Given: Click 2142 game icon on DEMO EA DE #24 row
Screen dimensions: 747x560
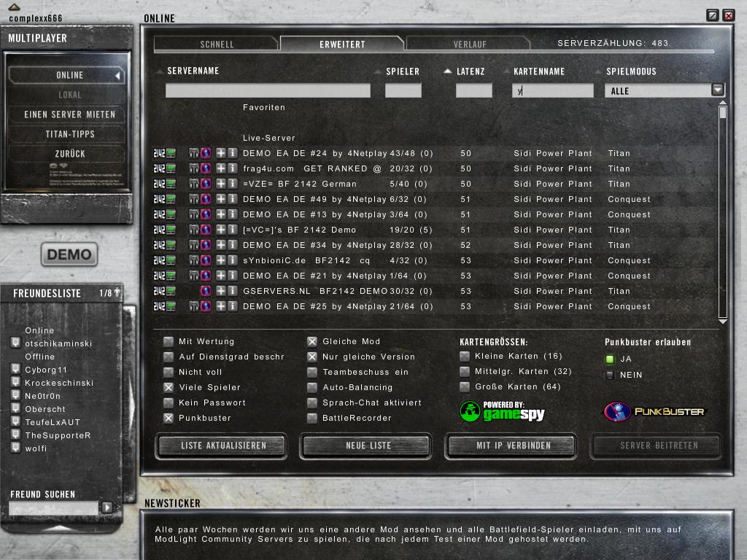Looking at the screenshot, I should (164, 153).
